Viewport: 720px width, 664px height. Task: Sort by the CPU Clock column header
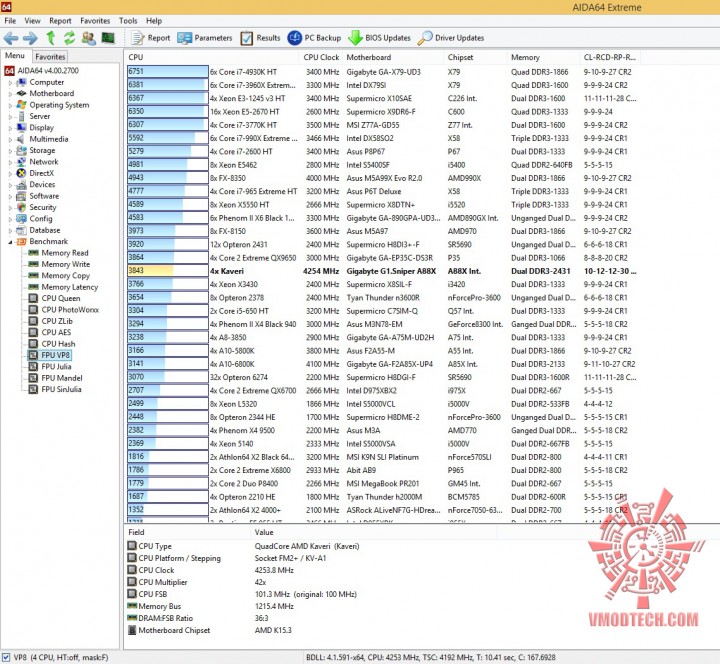tap(321, 57)
